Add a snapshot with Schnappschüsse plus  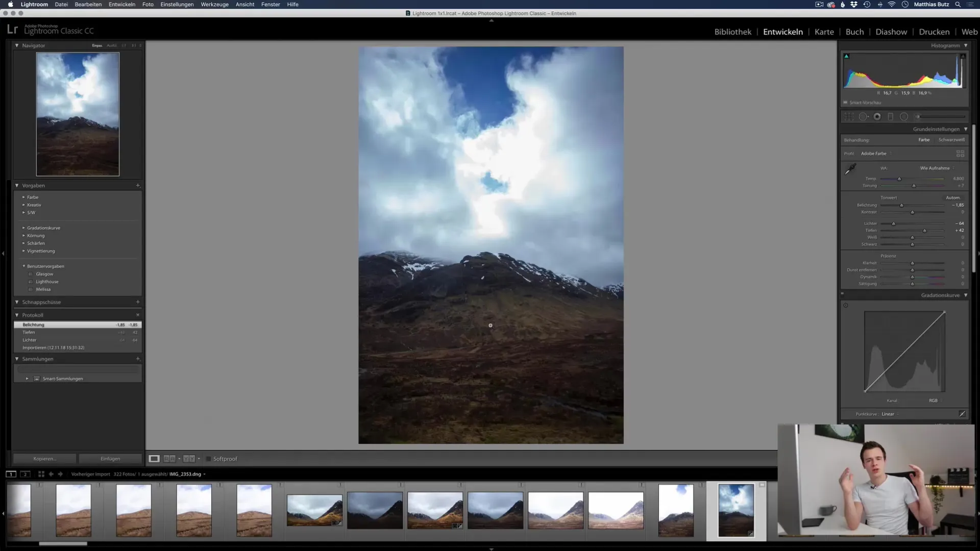(x=138, y=302)
